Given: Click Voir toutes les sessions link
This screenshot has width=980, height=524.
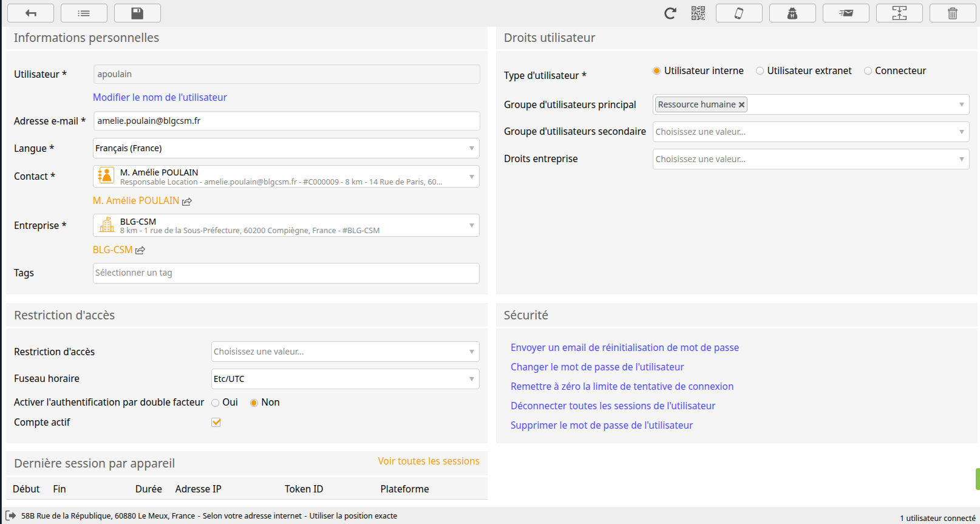Looking at the screenshot, I should click(429, 461).
